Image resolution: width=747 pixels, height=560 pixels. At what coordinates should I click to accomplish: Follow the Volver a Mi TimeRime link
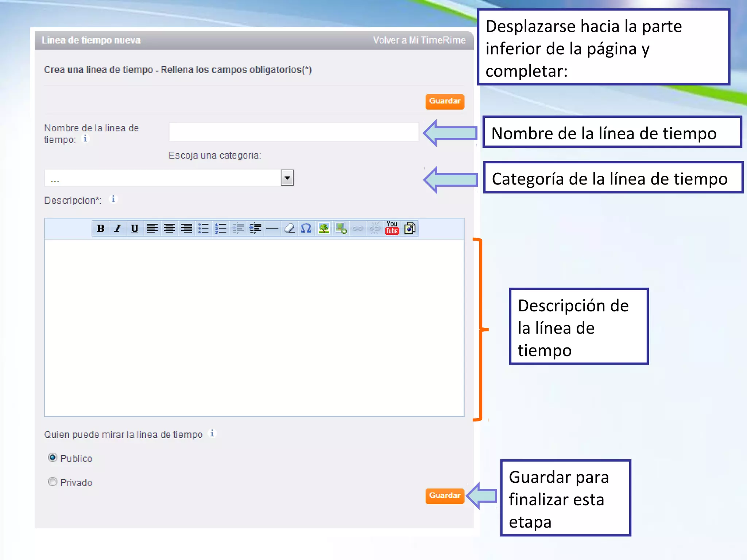(419, 40)
